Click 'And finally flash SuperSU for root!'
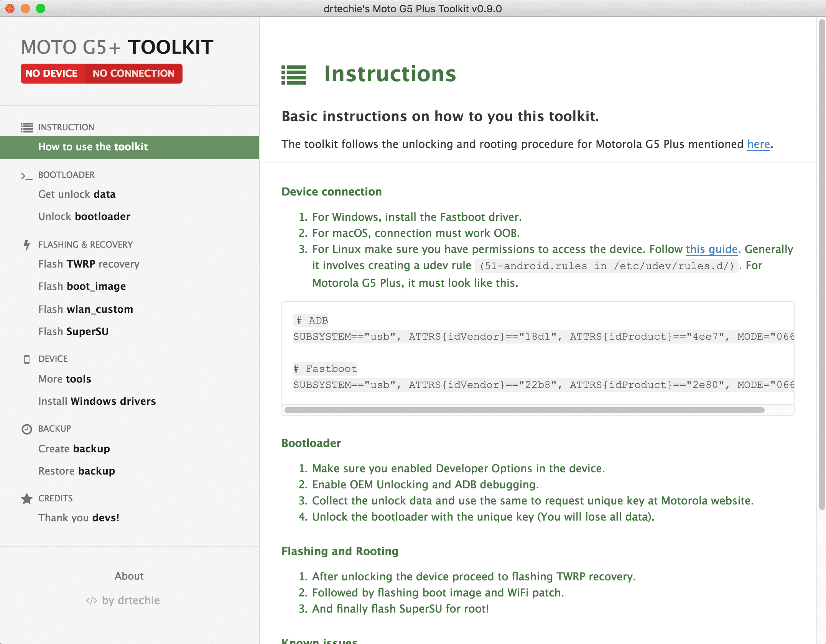This screenshot has width=826, height=644. point(401,609)
